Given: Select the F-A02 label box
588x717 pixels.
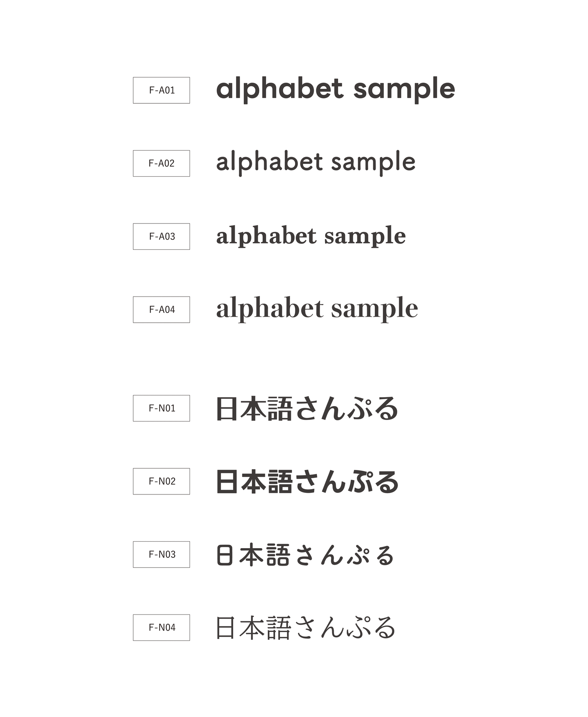Looking at the screenshot, I should [161, 163].
